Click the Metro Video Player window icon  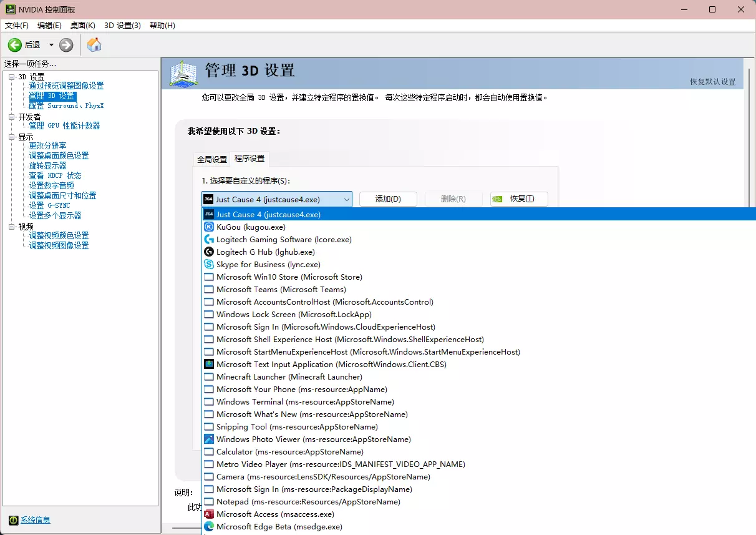[209, 464]
